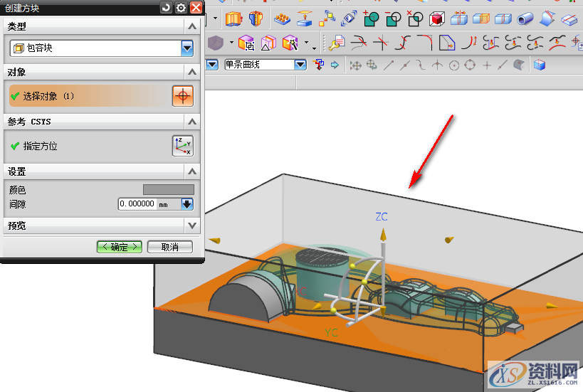
Task: Click the dialog reset arrow icon
Action: pyautogui.click(x=167, y=8)
